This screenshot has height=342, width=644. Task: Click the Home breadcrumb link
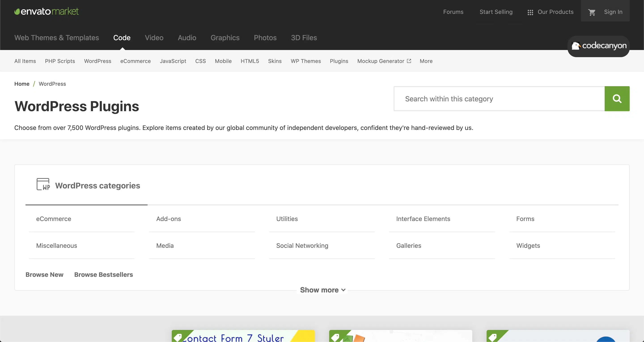[22, 84]
